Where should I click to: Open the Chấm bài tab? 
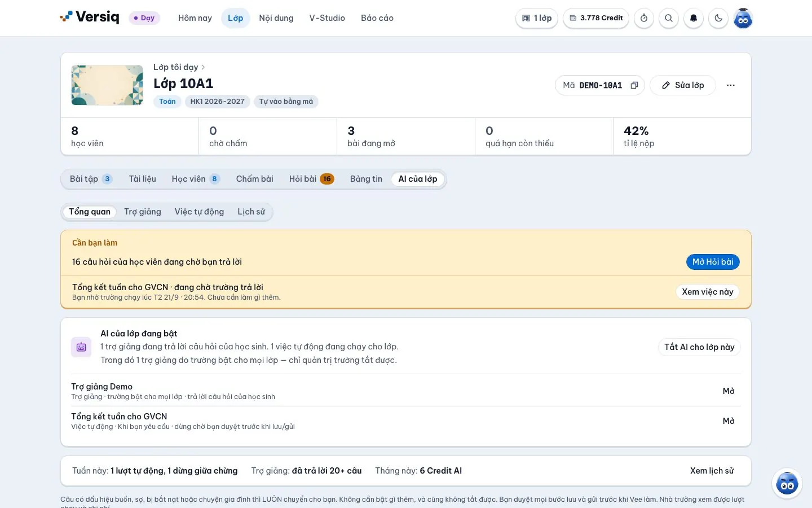coord(255,179)
